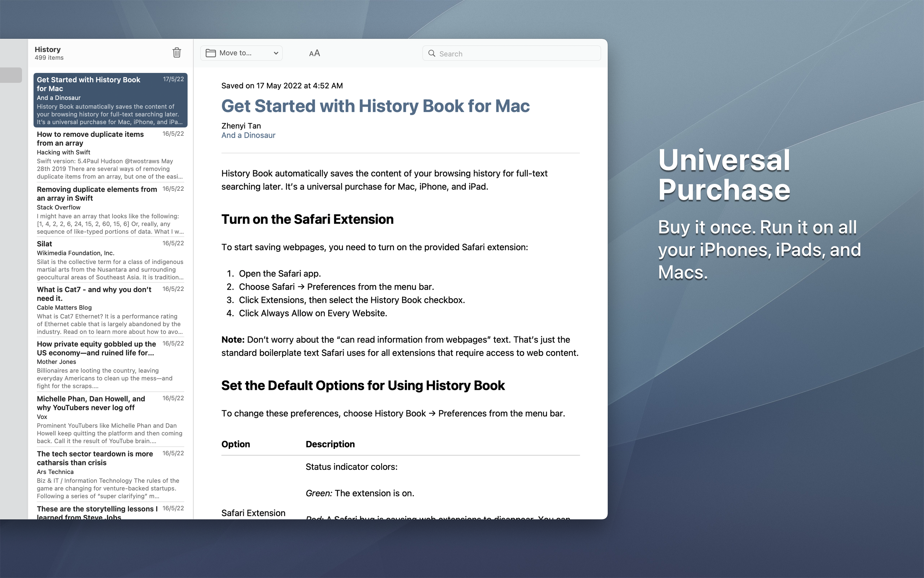Click the Description column header
Screen dimensions: 924x578
pyautogui.click(x=330, y=444)
